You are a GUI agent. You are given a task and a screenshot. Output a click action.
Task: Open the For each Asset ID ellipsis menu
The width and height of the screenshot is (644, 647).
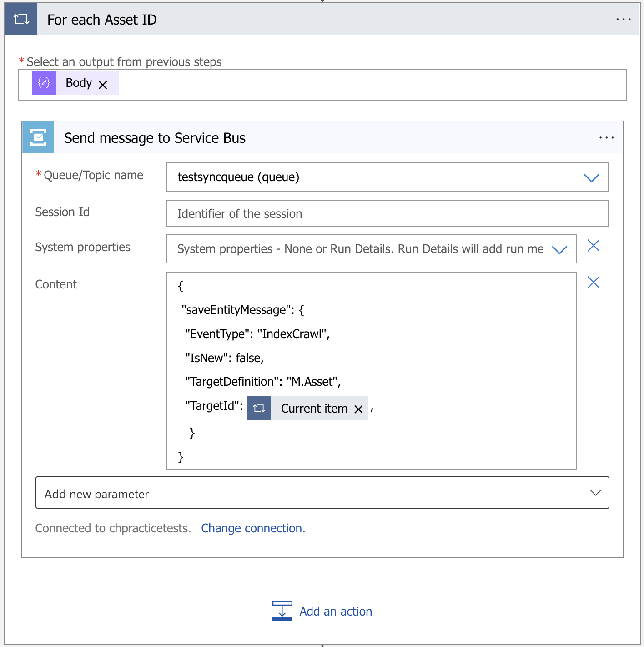coord(624,19)
